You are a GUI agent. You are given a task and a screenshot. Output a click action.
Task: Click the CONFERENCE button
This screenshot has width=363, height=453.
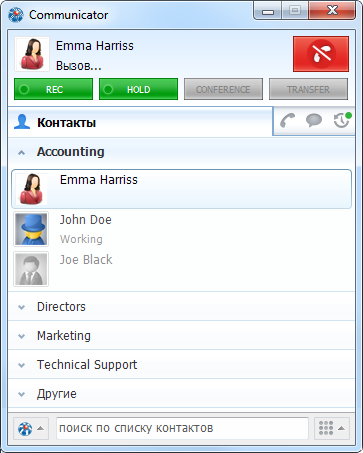[x=223, y=89]
